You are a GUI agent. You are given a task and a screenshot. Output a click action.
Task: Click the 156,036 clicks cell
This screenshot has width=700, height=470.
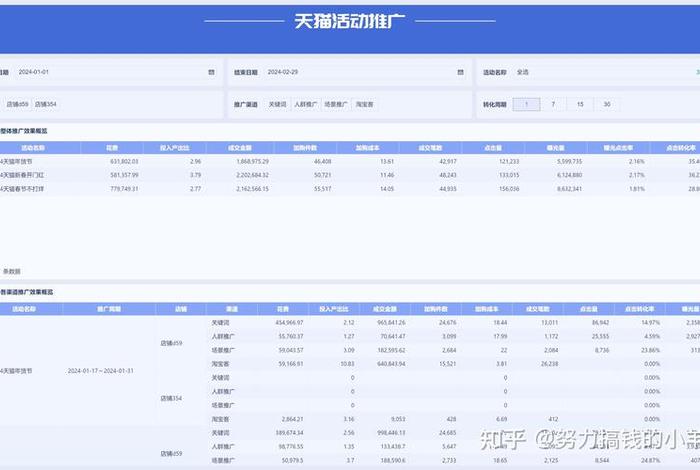(509, 189)
